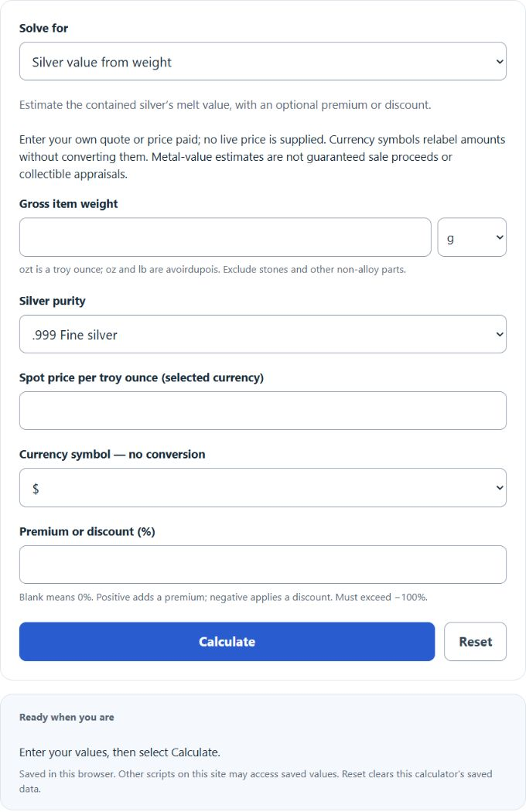Click the blue Calculate button

click(227, 642)
